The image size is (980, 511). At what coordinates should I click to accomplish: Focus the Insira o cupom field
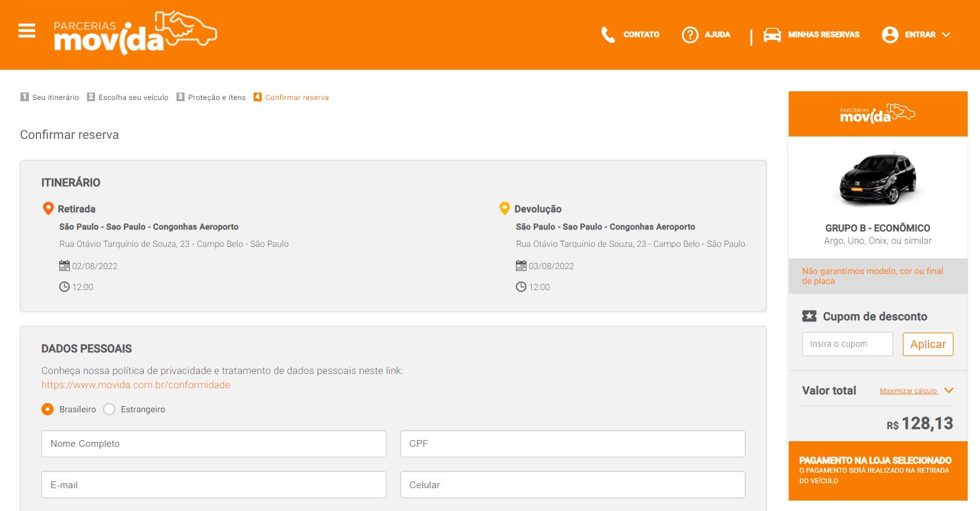pyautogui.click(x=847, y=344)
